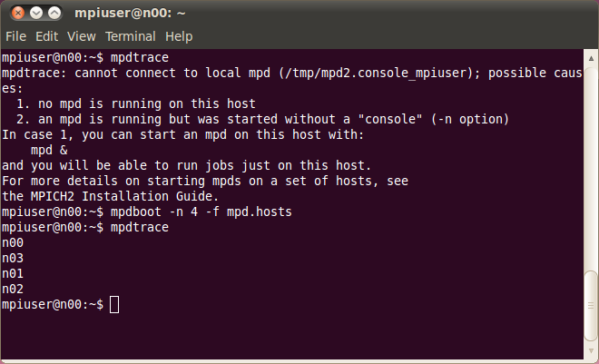Click the n00 output line
Image resolution: width=599 pixels, height=364 pixels.
tap(13, 242)
